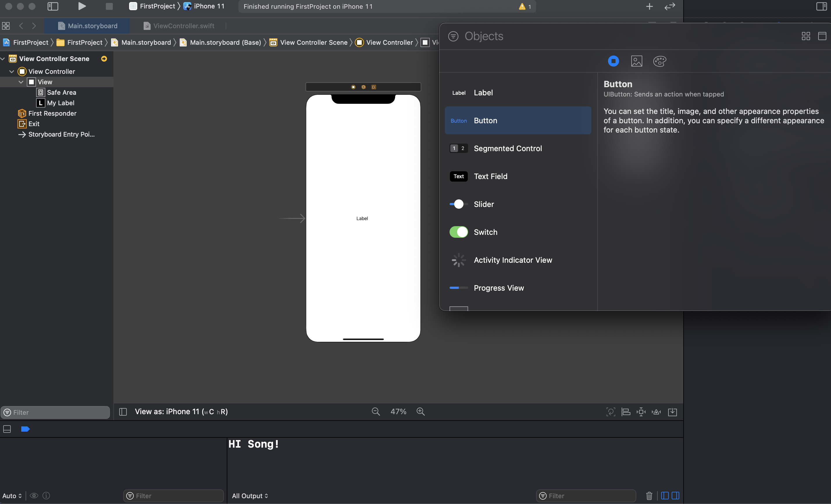This screenshot has height=504, width=831.
Task: Collapse the View tree item
Action: point(21,82)
